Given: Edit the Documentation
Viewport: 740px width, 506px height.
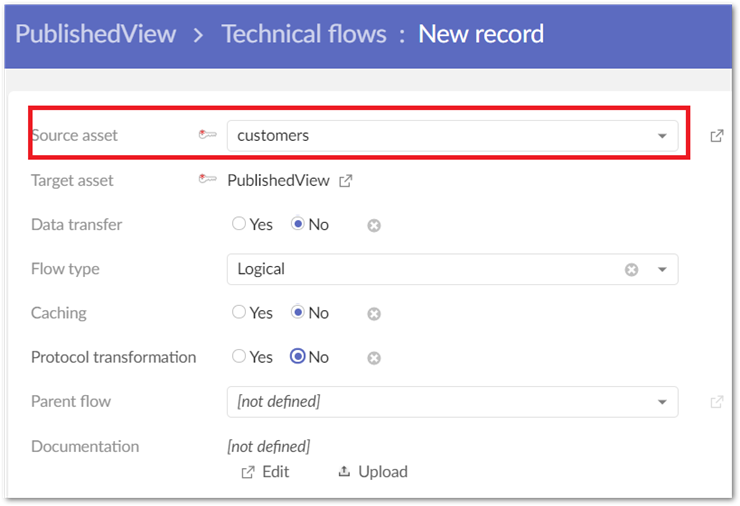Looking at the screenshot, I should pyautogui.click(x=265, y=472).
